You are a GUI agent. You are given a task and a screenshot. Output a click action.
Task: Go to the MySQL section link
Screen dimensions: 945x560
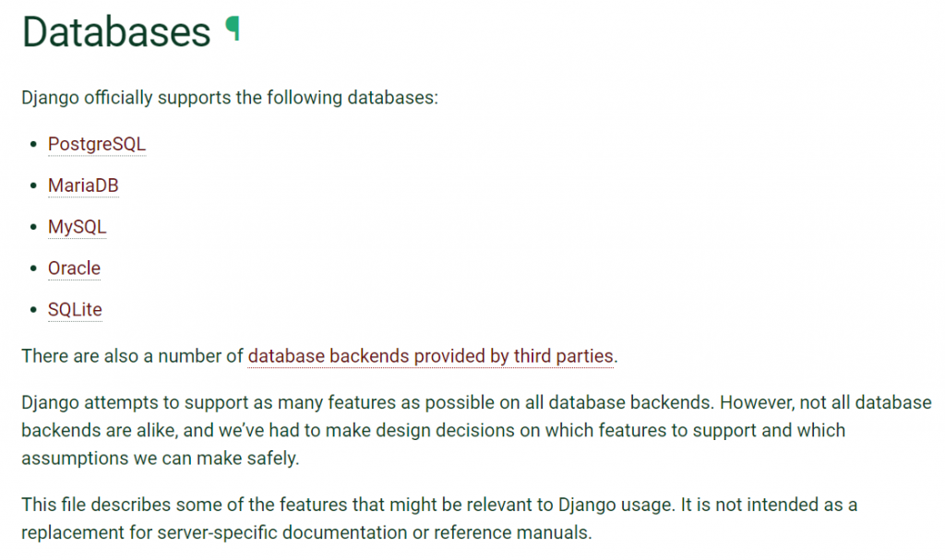tap(78, 227)
